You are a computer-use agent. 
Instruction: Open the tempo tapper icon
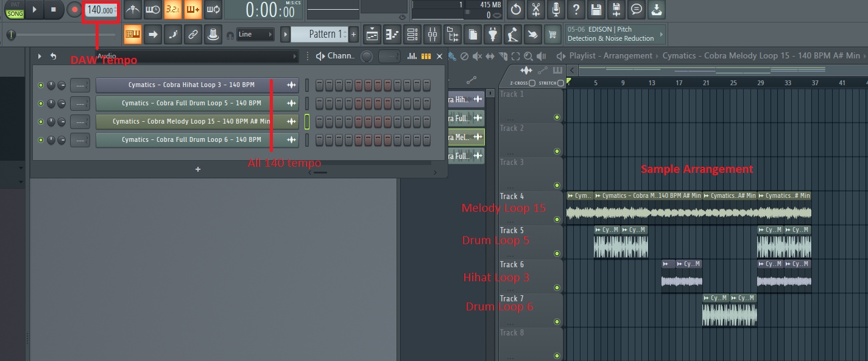(513, 35)
